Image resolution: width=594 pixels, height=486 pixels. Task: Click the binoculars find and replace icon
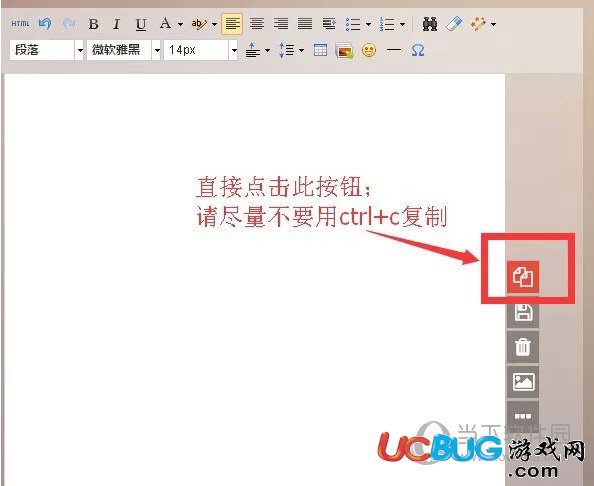(430, 24)
